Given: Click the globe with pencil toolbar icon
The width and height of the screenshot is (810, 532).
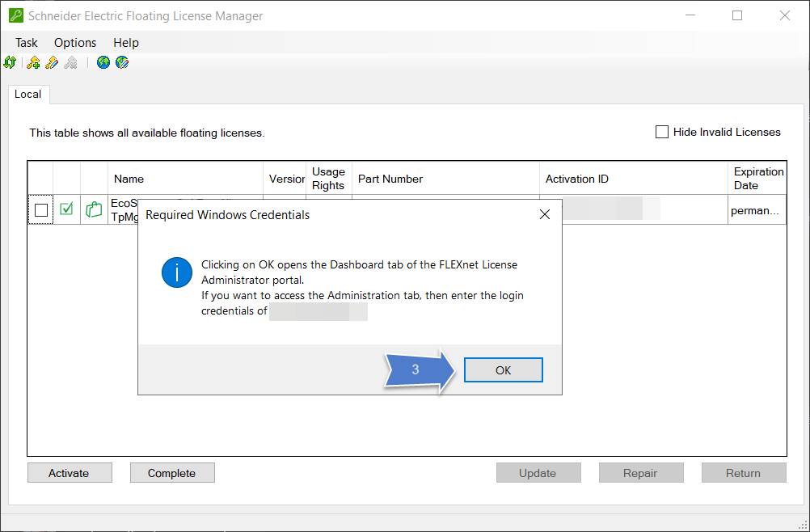Looking at the screenshot, I should [x=122, y=63].
